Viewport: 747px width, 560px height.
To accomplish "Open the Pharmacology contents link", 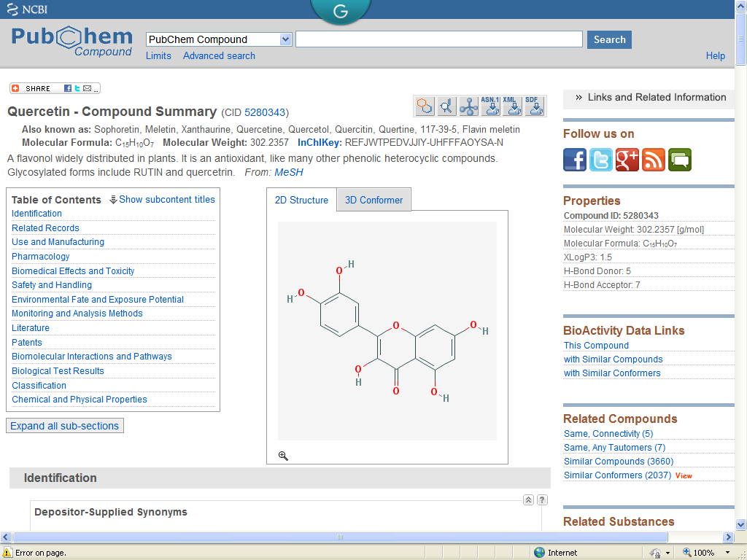I will [x=41, y=257].
